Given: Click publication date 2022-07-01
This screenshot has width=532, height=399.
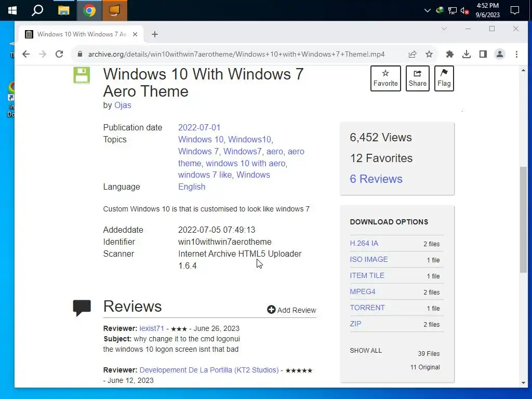Looking at the screenshot, I should (x=199, y=128).
